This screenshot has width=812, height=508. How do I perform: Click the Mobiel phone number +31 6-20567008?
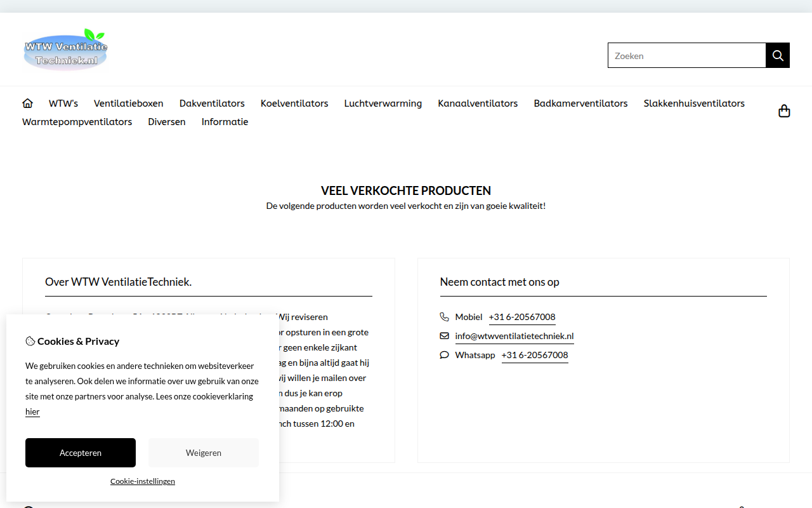tap(522, 317)
